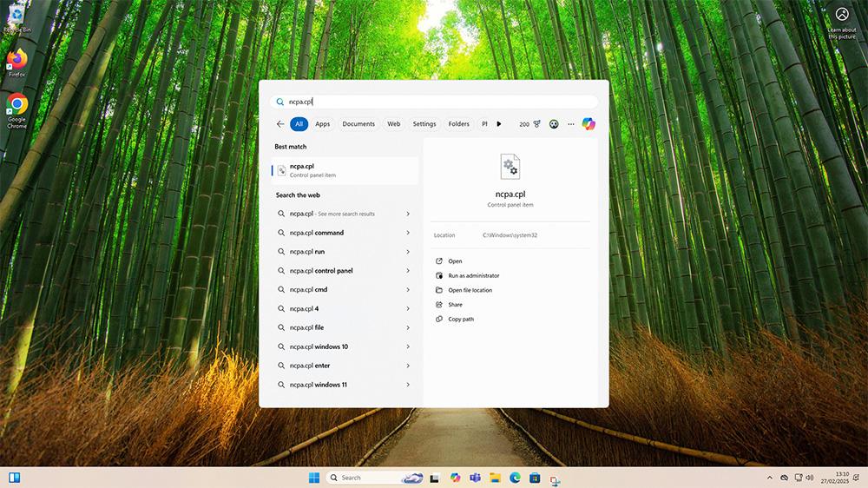868x488 pixels.
Task: Launch Copilot from the search panel
Action: pos(589,124)
